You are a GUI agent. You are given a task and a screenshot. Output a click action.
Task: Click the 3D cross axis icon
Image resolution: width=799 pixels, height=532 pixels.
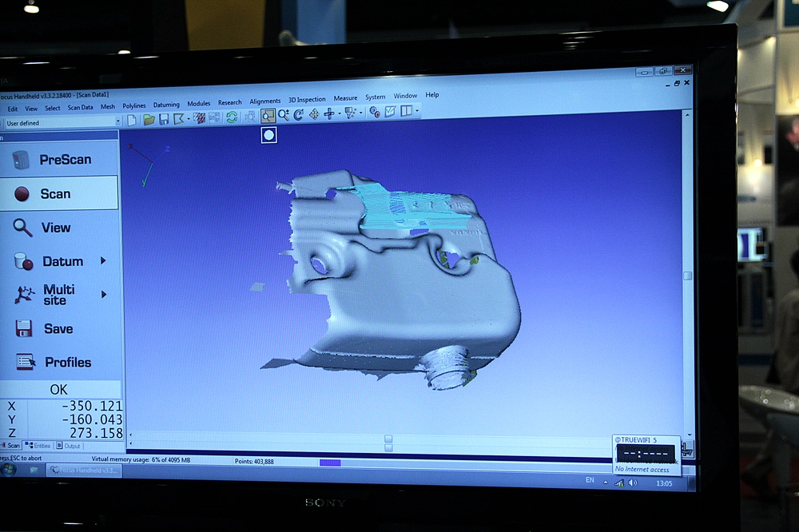point(329,113)
